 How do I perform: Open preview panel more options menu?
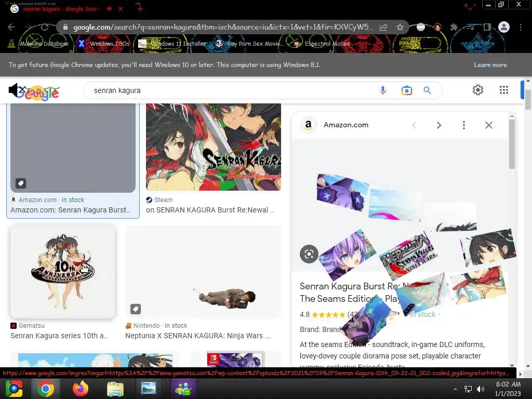click(464, 125)
